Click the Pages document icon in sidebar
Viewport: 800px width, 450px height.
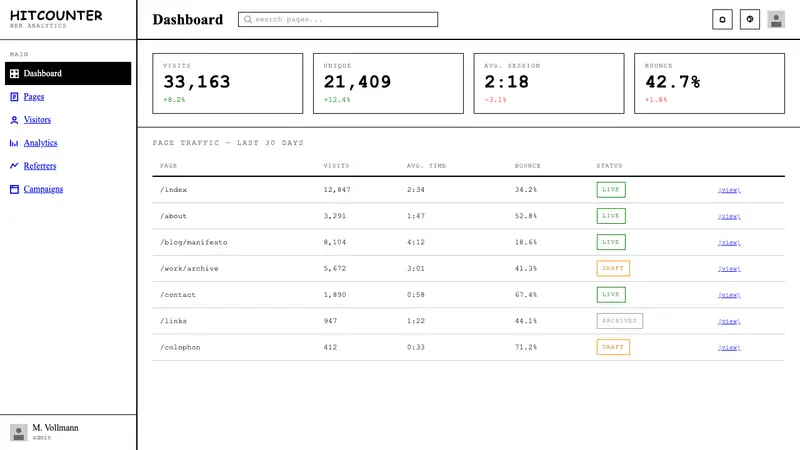coord(14,96)
